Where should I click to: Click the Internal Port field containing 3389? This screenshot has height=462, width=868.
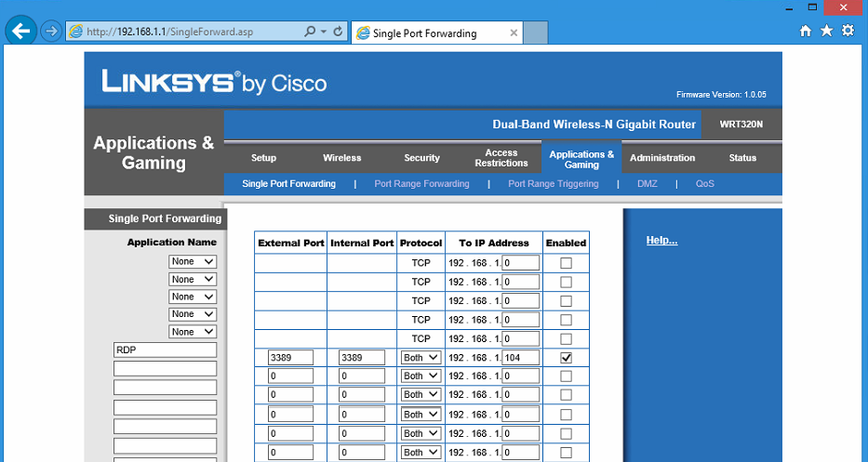coord(362,358)
